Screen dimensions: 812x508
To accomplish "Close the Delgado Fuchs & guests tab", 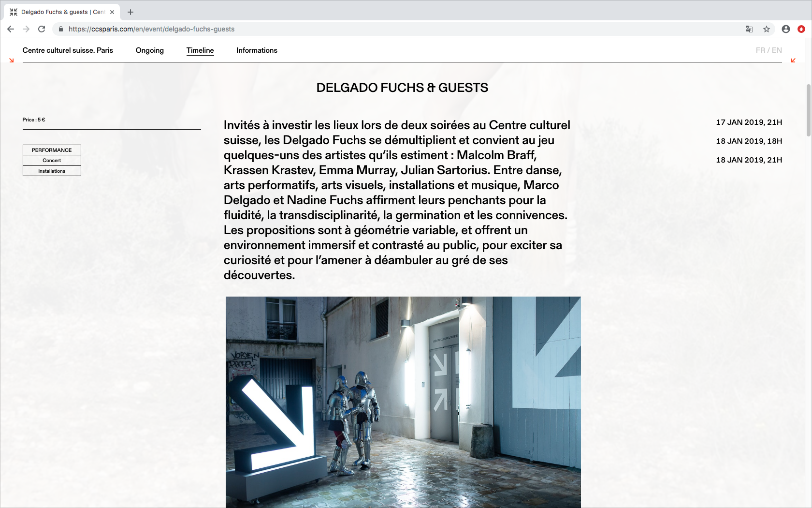I will click(x=112, y=12).
